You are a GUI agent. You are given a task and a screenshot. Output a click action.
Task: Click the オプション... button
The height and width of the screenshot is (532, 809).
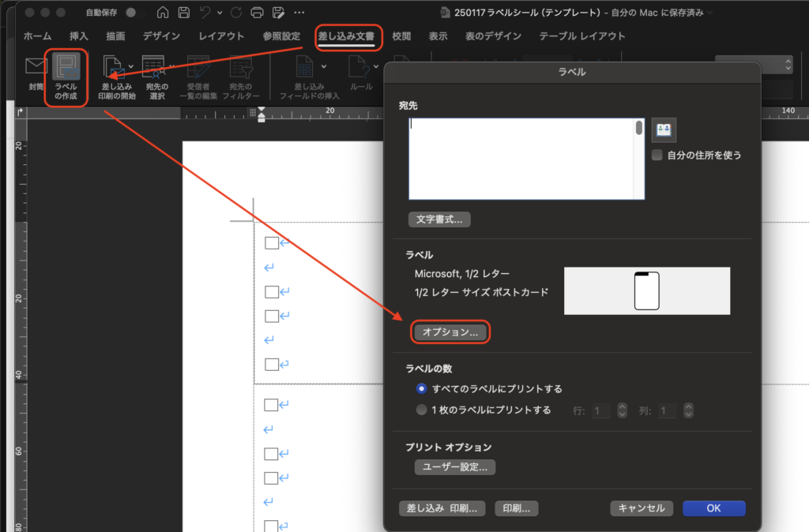coord(450,332)
